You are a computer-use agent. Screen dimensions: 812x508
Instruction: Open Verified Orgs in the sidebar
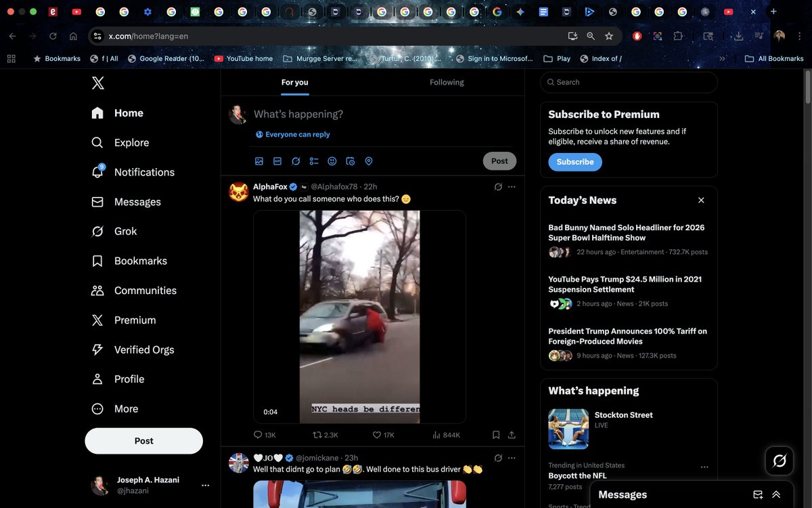[132, 350]
